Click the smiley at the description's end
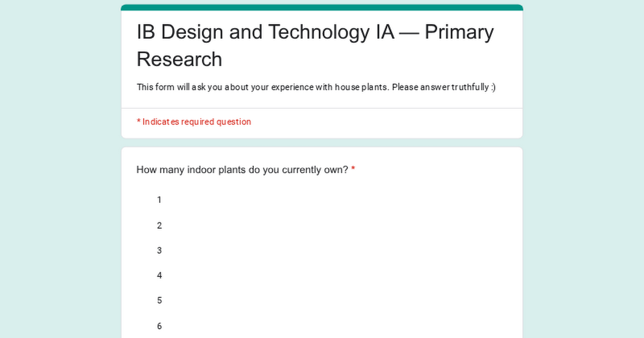The height and width of the screenshot is (338, 644). [x=493, y=87]
